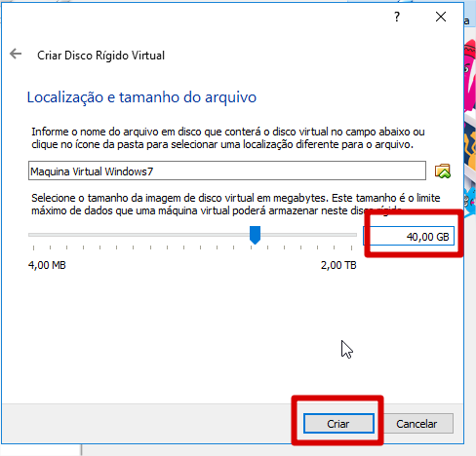Click the Informe o nome do arquivo paragraph
This screenshot has width=476, height=456.
228,138
